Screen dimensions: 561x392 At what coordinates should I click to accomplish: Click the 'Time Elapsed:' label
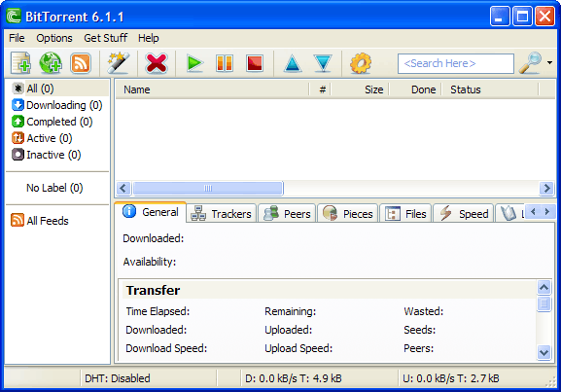(158, 311)
